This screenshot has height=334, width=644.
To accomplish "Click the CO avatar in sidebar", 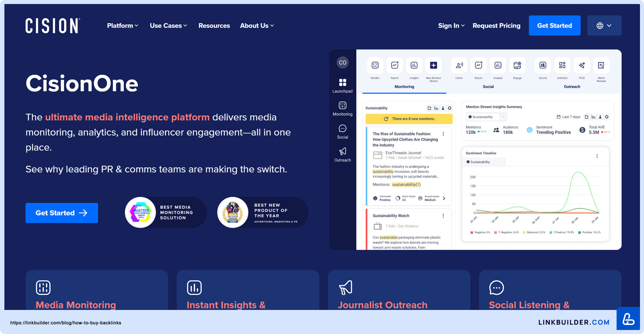I will pyautogui.click(x=342, y=62).
